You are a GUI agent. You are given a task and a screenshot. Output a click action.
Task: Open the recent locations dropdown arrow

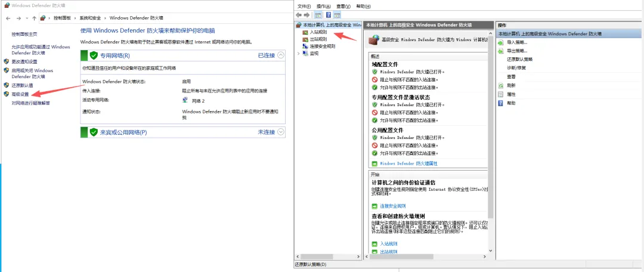27,18
